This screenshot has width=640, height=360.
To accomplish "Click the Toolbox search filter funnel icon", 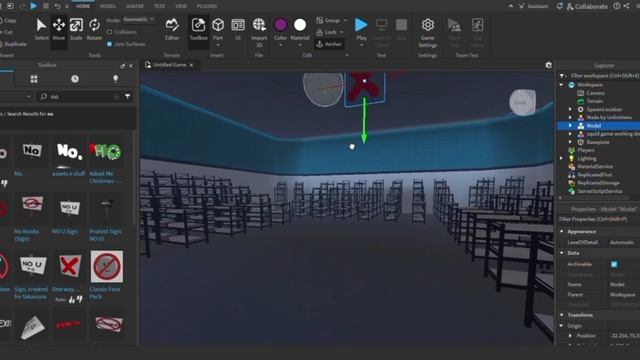I will point(128,96).
